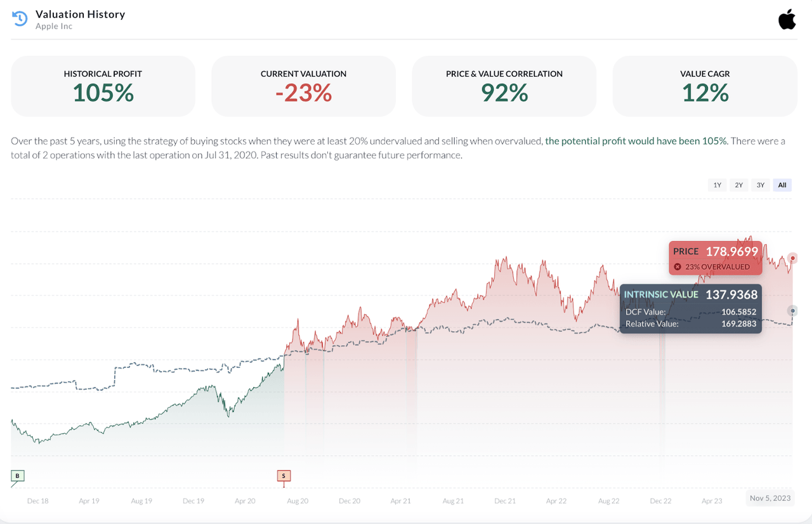
Task: Click the red price dot at chart's right edge
Action: pos(792,258)
